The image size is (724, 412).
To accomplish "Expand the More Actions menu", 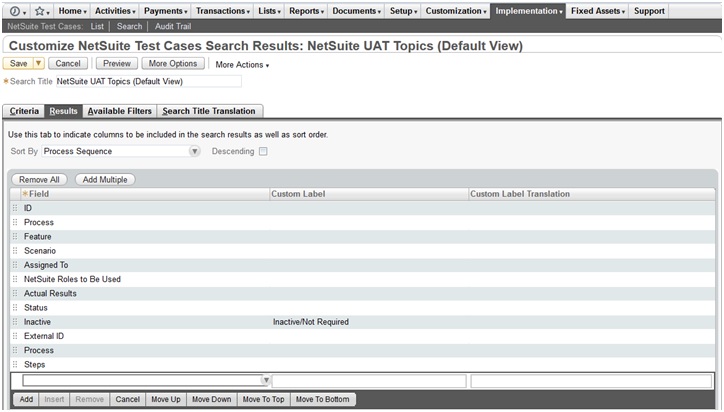I will 242,65.
